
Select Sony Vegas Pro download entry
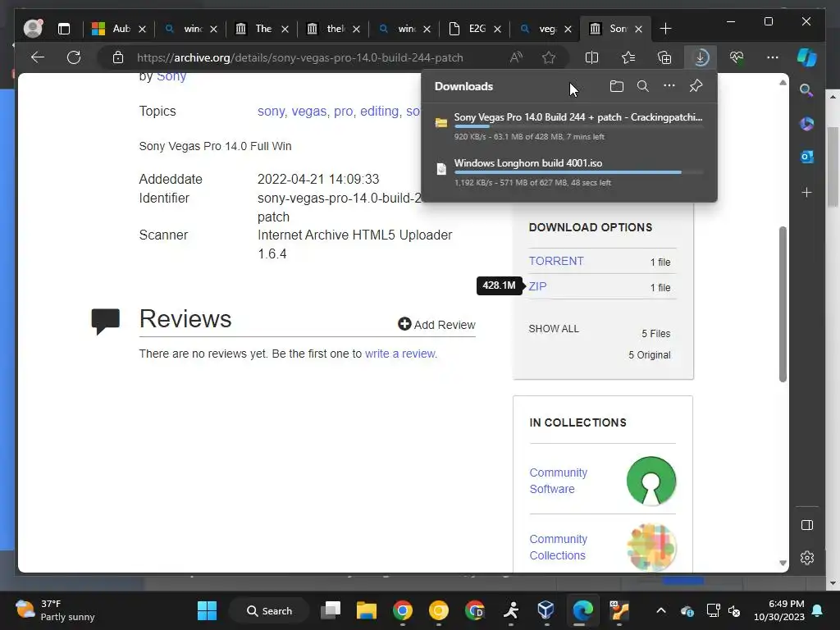pos(569,126)
